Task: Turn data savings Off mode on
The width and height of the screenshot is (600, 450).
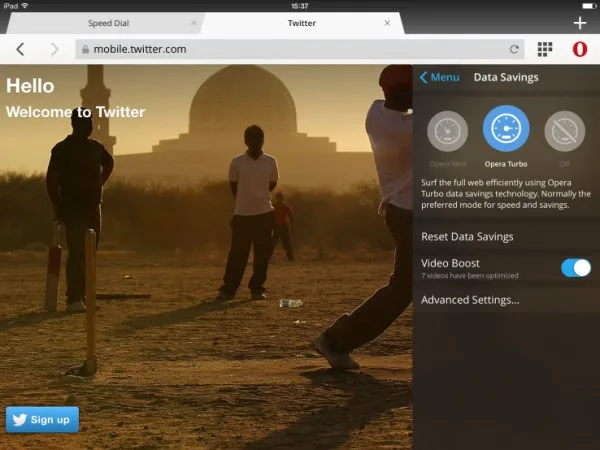Action: (x=564, y=131)
